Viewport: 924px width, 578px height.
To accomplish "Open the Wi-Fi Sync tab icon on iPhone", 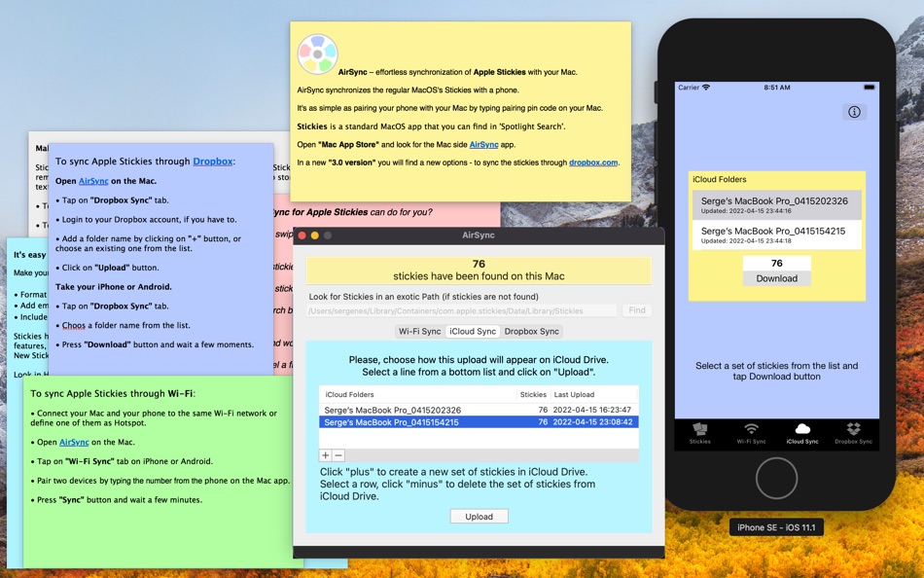I will click(x=751, y=429).
